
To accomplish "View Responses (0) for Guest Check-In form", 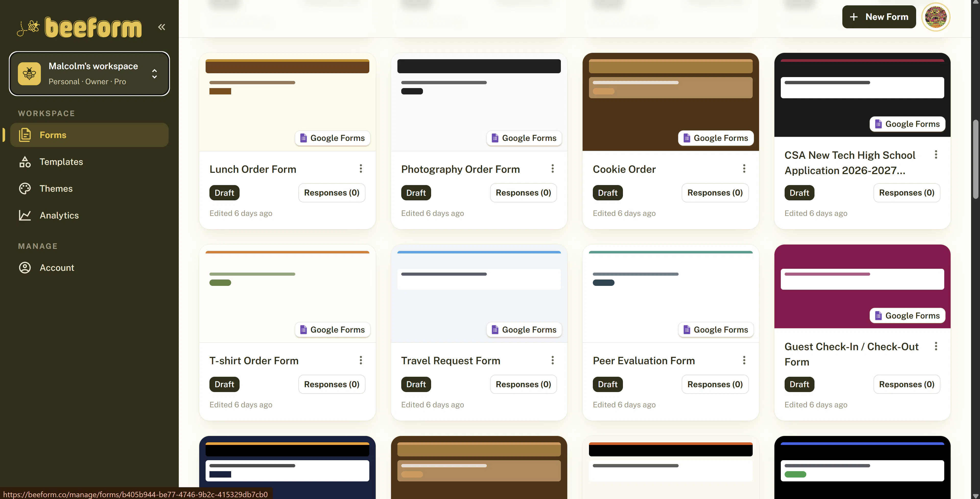I will tap(907, 384).
